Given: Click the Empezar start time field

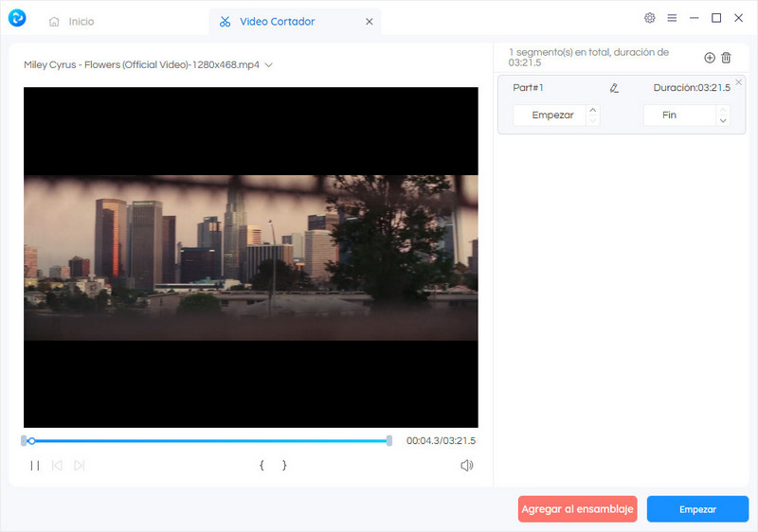Looking at the screenshot, I should pos(550,115).
